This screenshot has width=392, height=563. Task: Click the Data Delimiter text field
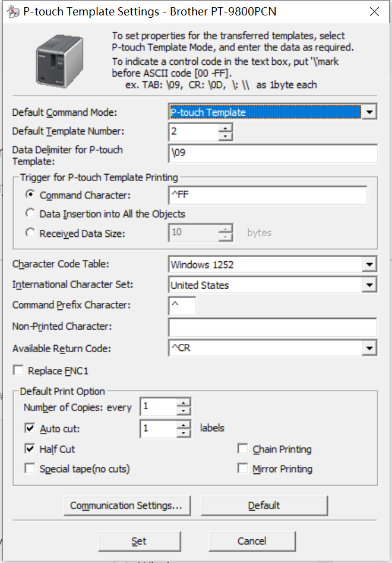pyautogui.click(x=273, y=153)
